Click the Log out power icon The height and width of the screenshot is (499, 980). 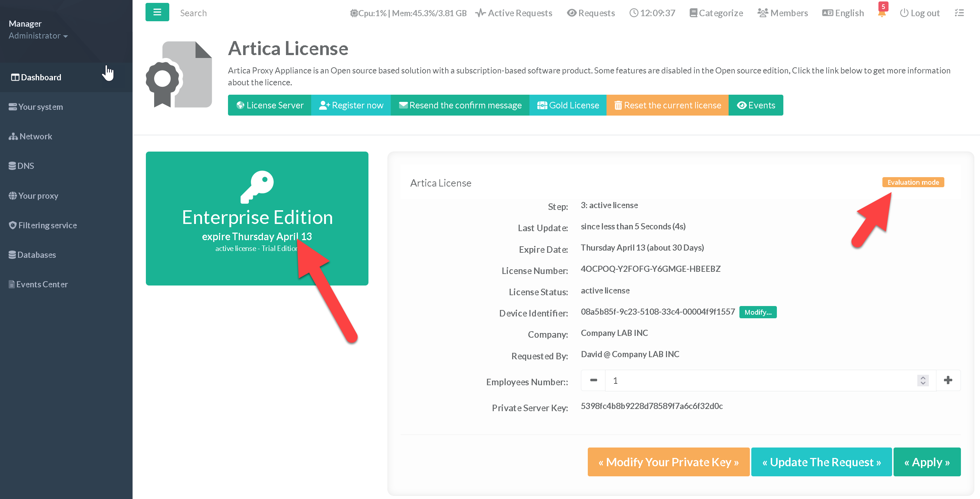(x=904, y=13)
